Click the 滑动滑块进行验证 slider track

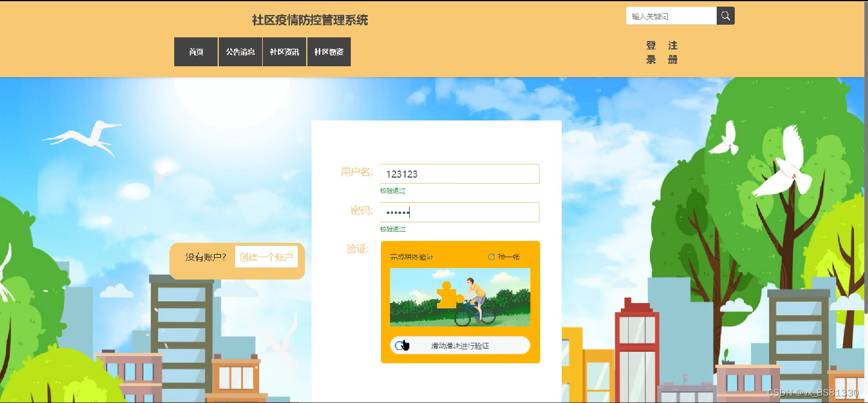pyautogui.click(x=460, y=346)
